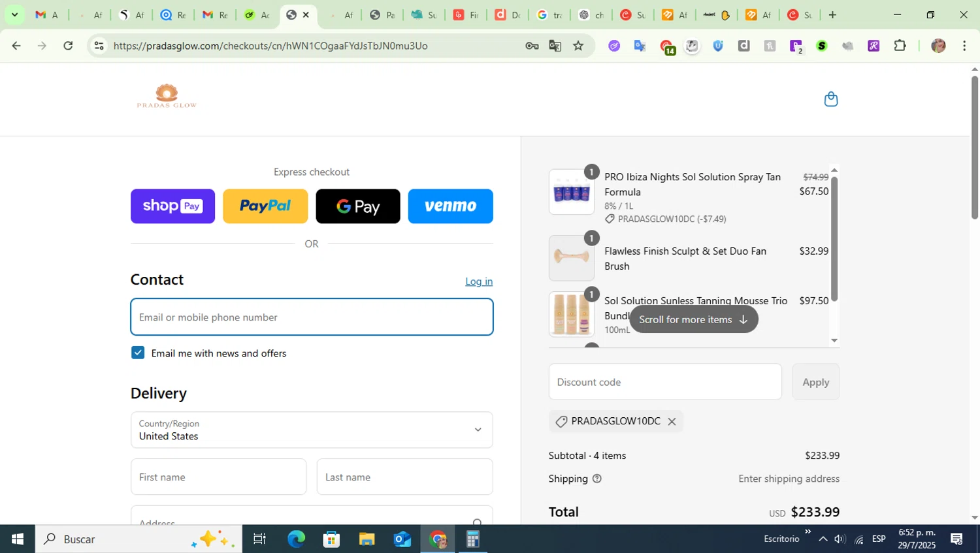Apply the discount code

[816, 382]
